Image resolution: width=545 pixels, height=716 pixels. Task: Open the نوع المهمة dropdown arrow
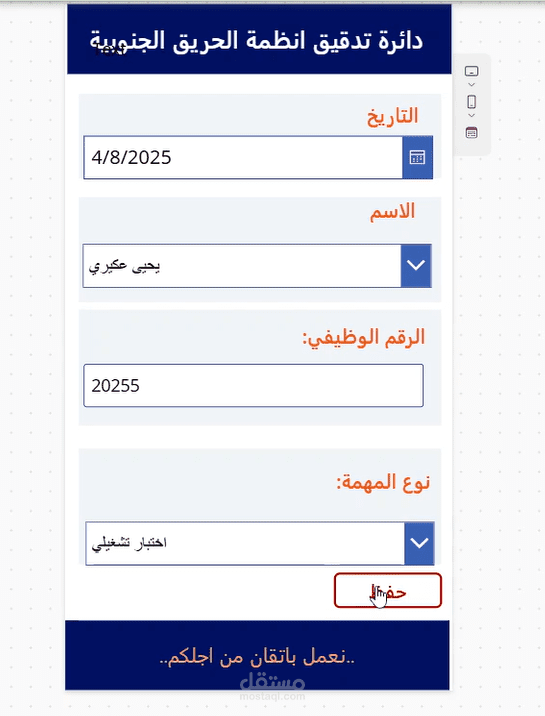tap(419, 543)
